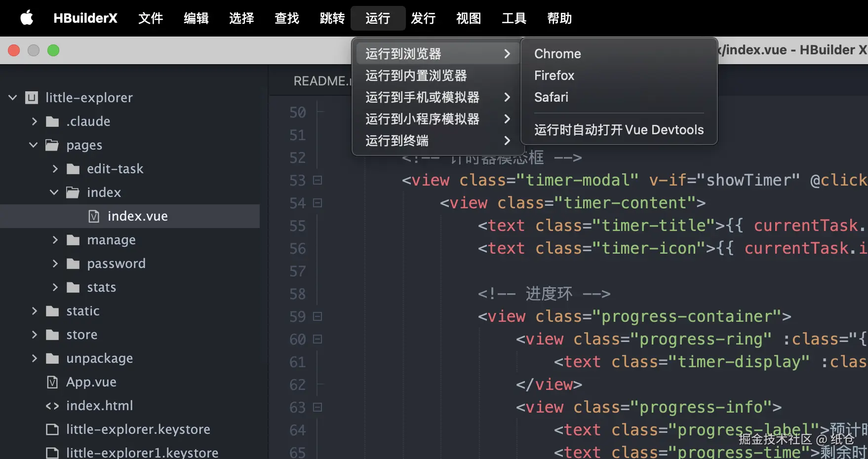The height and width of the screenshot is (459, 868).
Task: Click the .claude folder icon
Action: [52, 121]
